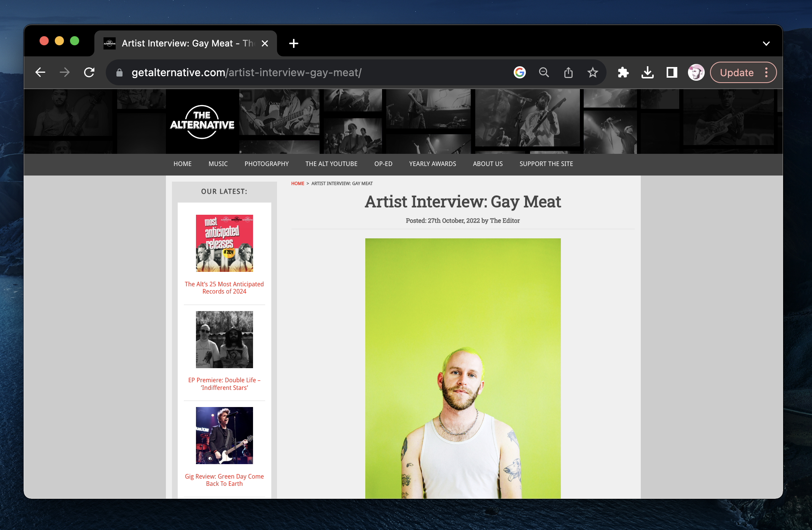
Task: Click the zoom magnifier icon
Action: click(x=544, y=72)
